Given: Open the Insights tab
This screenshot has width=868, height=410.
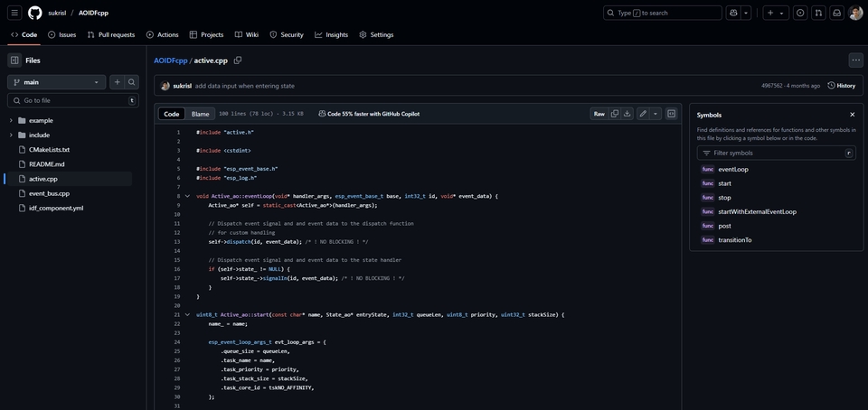Looking at the screenshot, I should pyautogui.click(x=331, y=34).
